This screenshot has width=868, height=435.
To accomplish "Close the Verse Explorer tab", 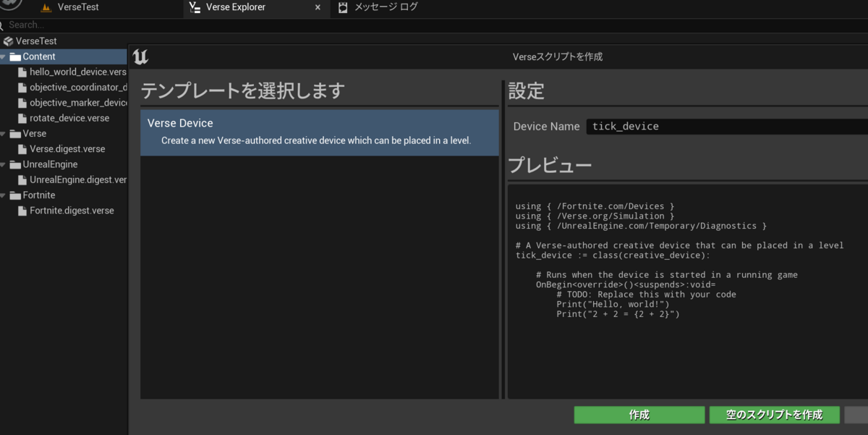I will coord(318,7).
